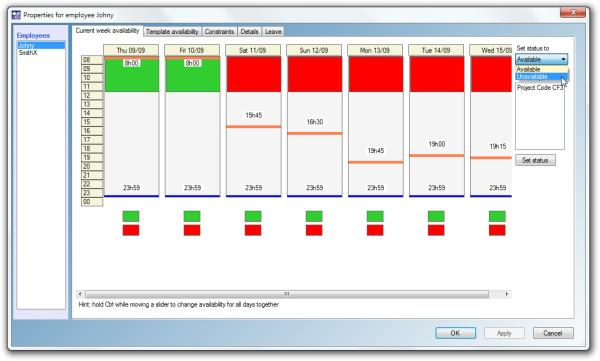Select Project Code CF3 list entry

540,88
